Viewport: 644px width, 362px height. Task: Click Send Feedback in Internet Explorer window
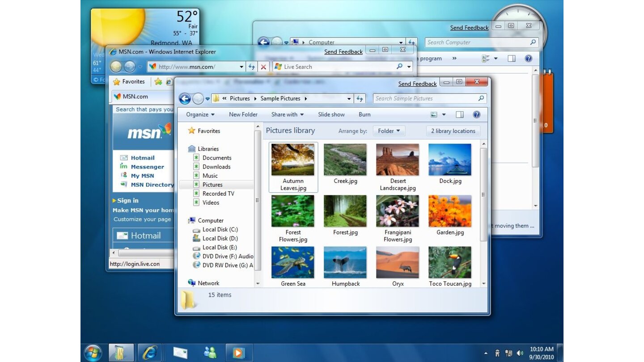coord(343,52)
